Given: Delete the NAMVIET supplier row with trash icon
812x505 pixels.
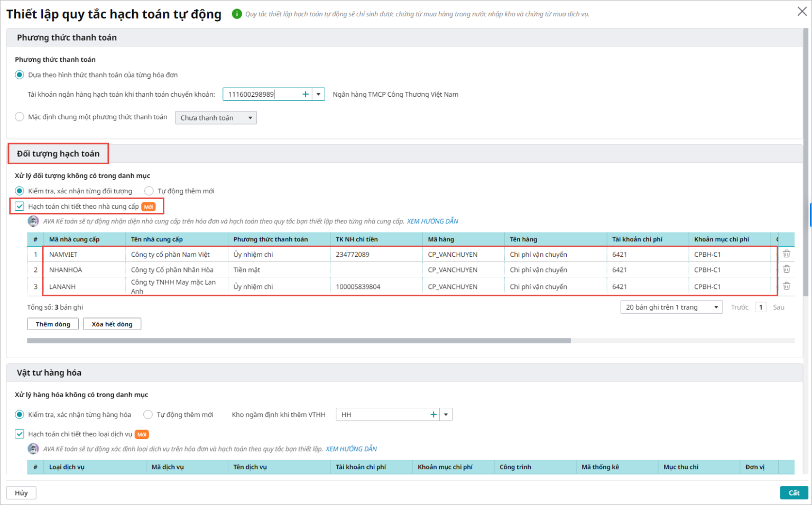Looking at the screenshot, I should point(787,254).
